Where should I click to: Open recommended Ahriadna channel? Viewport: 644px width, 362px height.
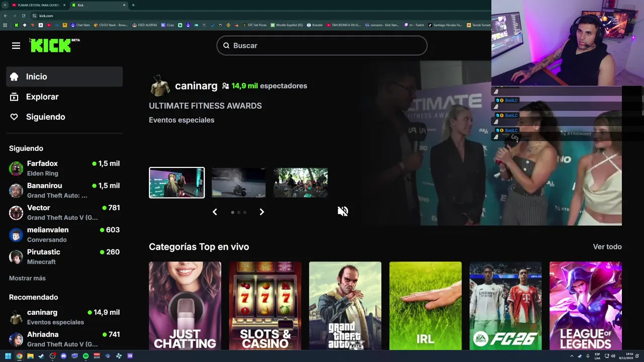coord(64,339)
